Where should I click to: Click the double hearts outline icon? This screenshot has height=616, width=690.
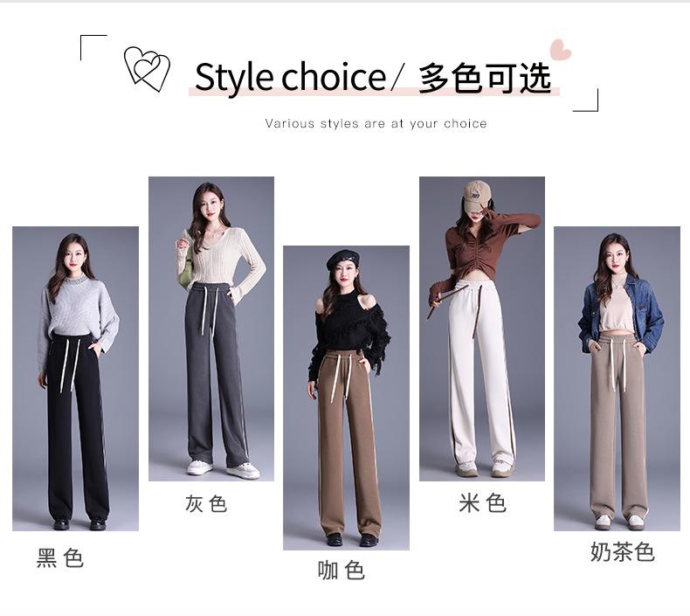click(x=147, y=69)
